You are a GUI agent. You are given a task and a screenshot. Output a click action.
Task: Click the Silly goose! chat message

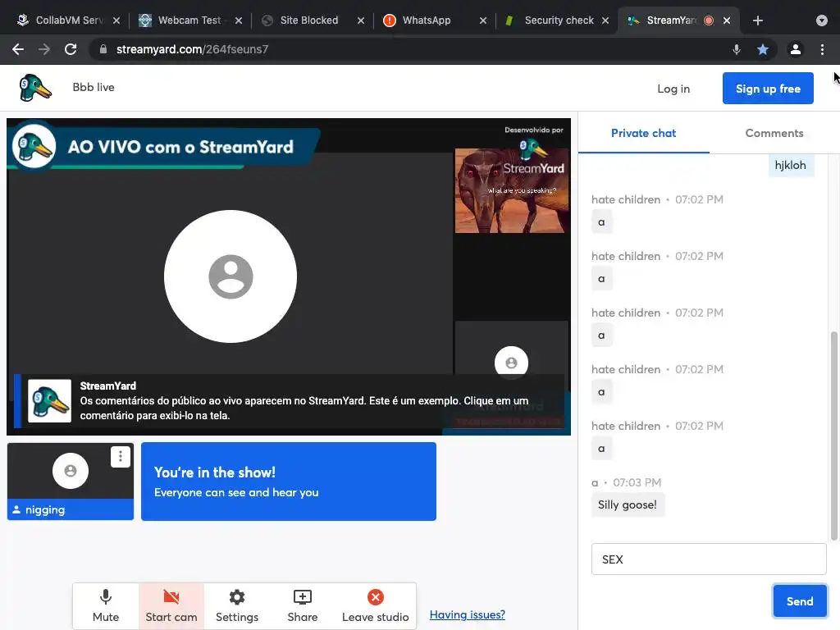[x=628, y=504]
